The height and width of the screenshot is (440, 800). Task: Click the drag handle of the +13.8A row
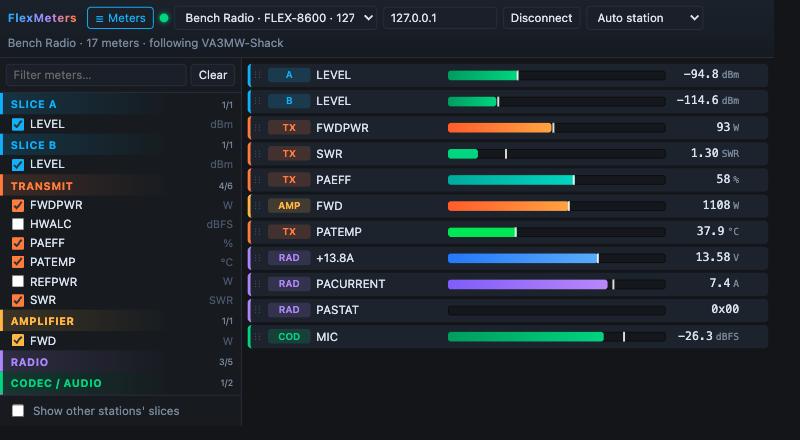pos(258,258)
